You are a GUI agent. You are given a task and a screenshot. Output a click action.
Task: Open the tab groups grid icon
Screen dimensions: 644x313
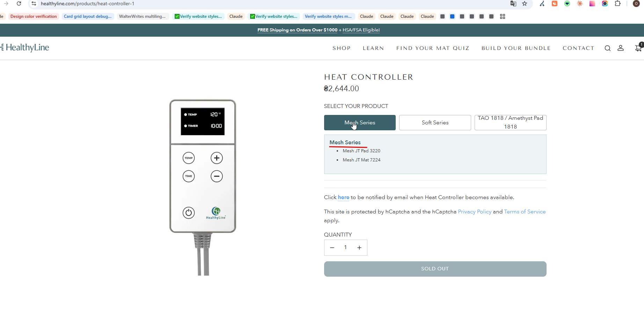click(x=503, y=16)
